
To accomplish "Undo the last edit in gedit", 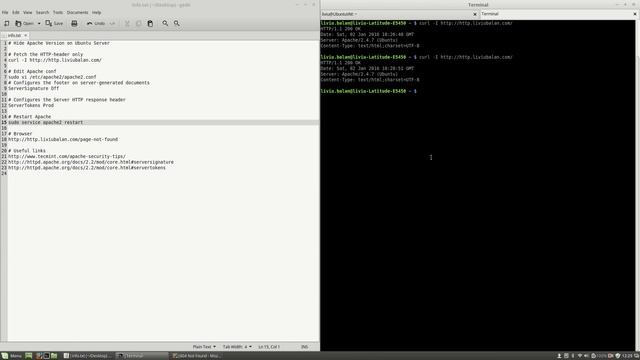I will (96, 24).
